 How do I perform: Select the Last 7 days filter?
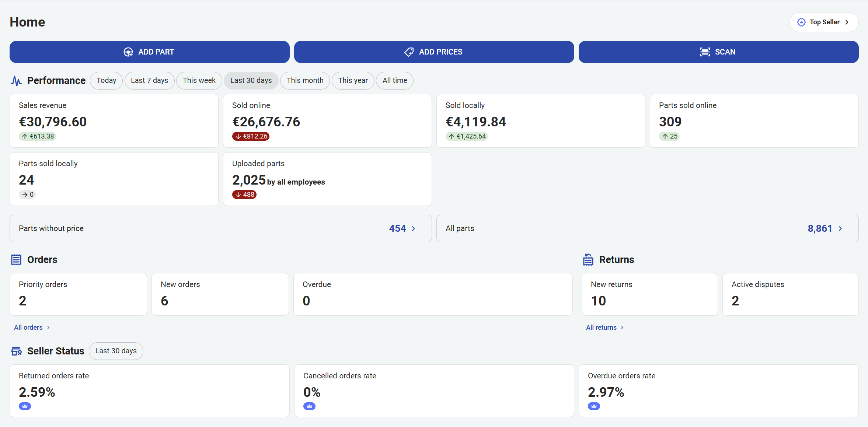pos(149,81)
